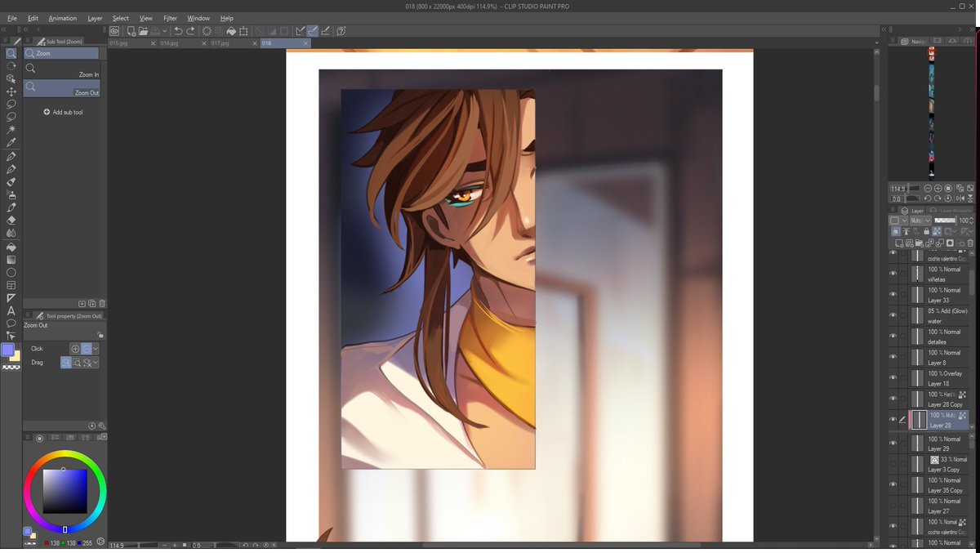
Task: Select the Eyedropper tool
Action: [11, 142]
